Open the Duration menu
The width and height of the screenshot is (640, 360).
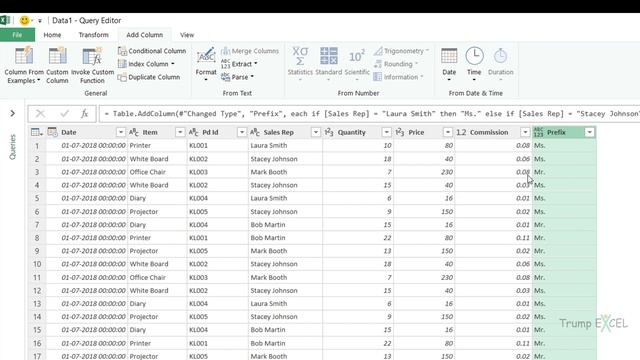[500, 63]
